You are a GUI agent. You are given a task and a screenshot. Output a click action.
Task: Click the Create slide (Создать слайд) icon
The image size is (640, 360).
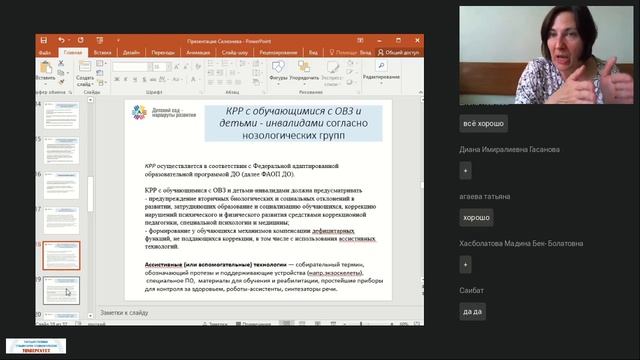(85, 67)
